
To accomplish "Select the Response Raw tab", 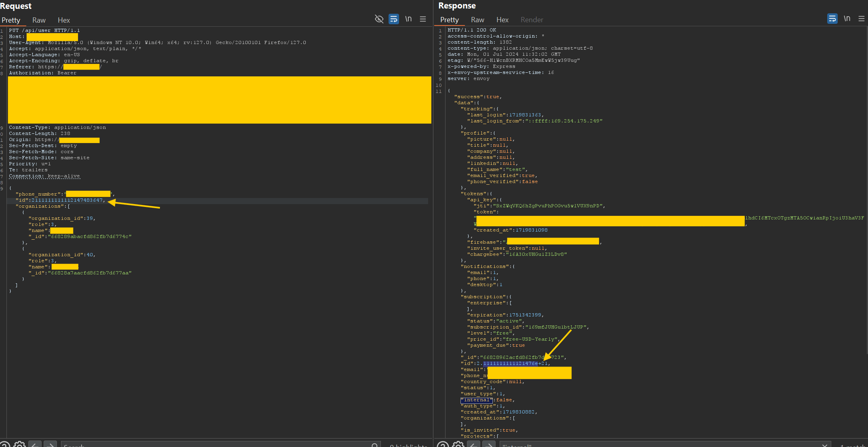I will [x=477, y=20].
